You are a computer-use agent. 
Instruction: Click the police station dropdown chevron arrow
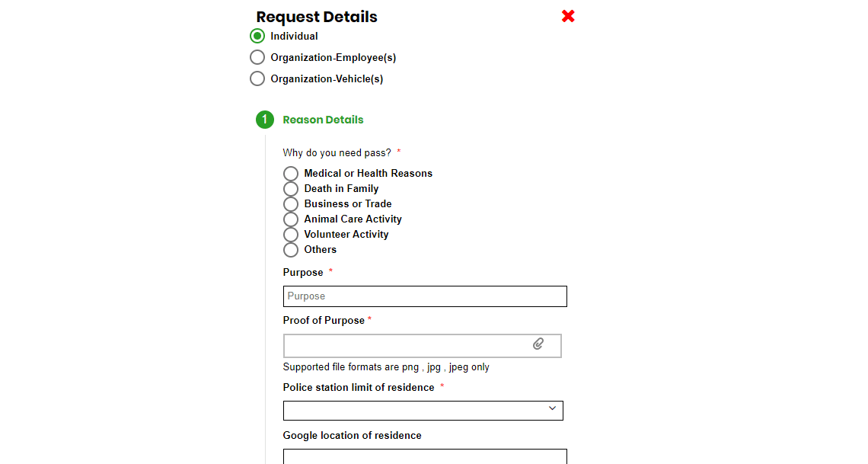552,409
